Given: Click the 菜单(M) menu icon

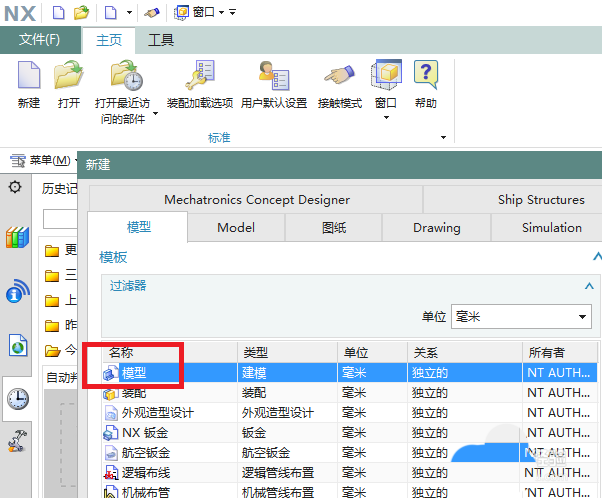Looking at the screenshot, I should [17, 160].
